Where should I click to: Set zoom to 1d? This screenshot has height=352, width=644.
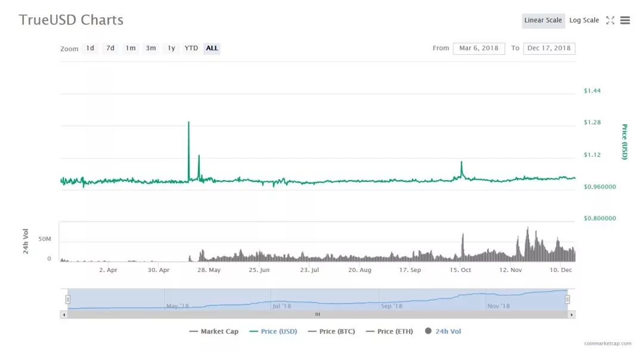coord(90,48)
